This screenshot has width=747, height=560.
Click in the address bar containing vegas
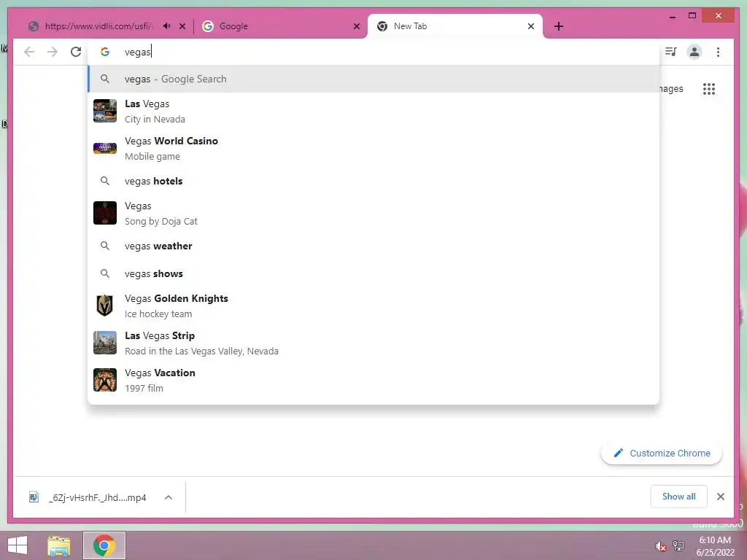point(373,52)
